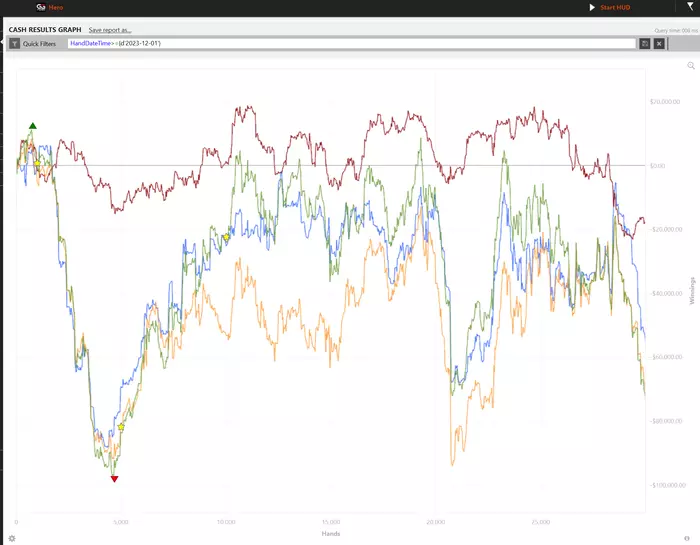Click the Start HUD label
The image size is (700, 545).
tap(615, 7)
